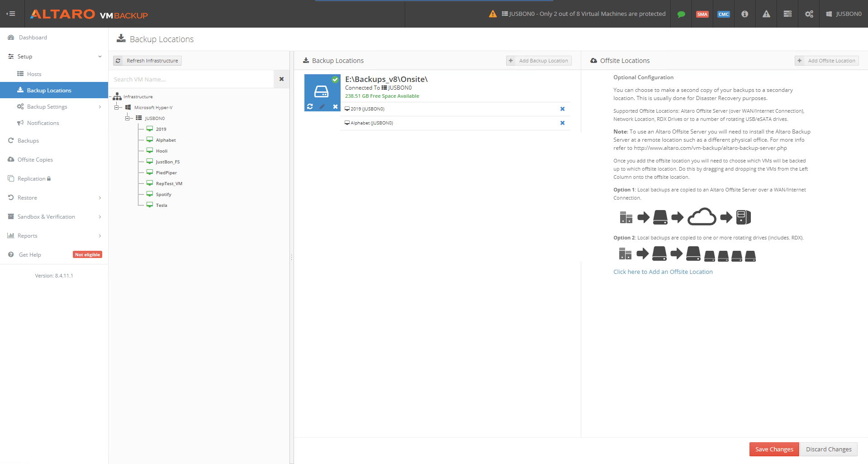Click the Not eligible badge
868x464 pixels.
click(x=87, y=255)
